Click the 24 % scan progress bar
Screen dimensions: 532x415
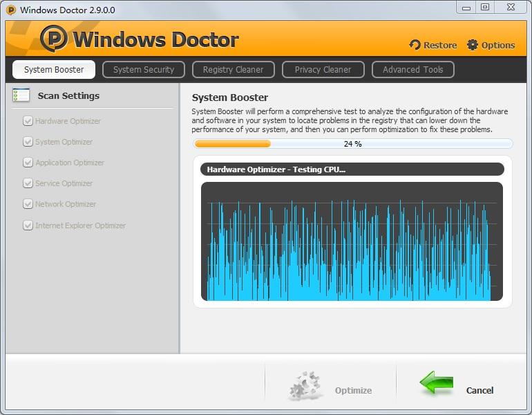tap(353, 144)
